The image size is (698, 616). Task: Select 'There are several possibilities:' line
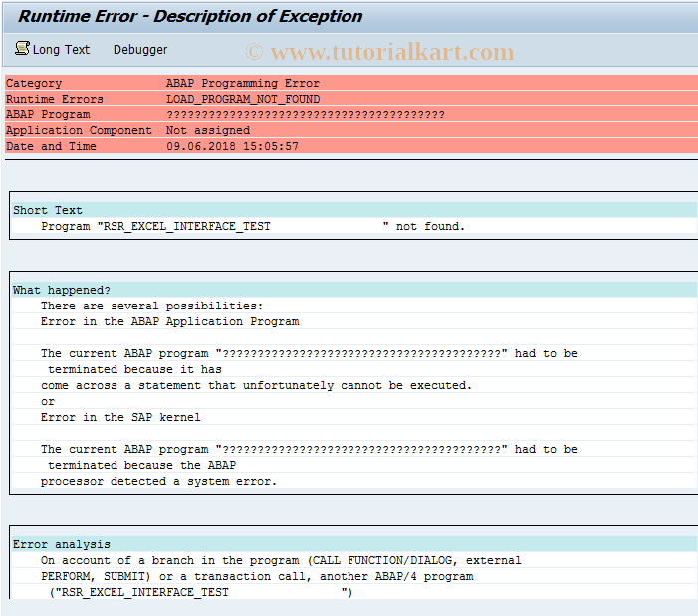click(151, 306)
